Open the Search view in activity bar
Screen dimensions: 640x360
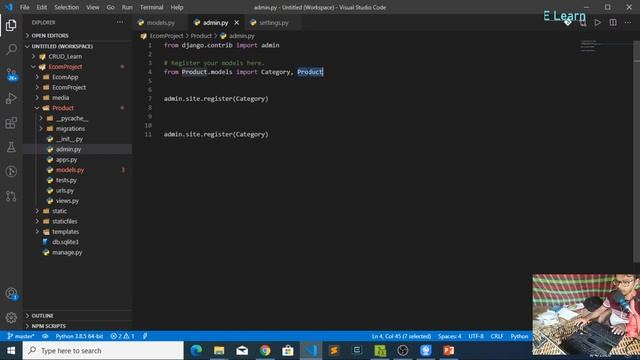pos(11,49)
